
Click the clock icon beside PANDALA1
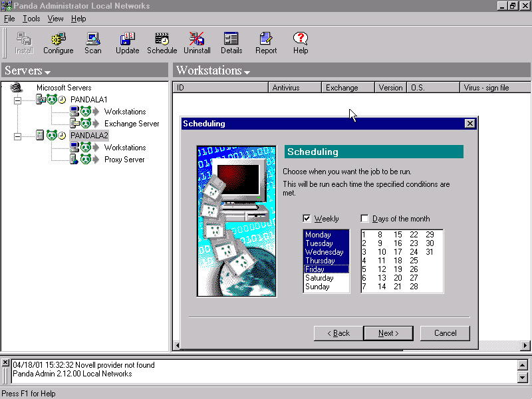(62, 100)
